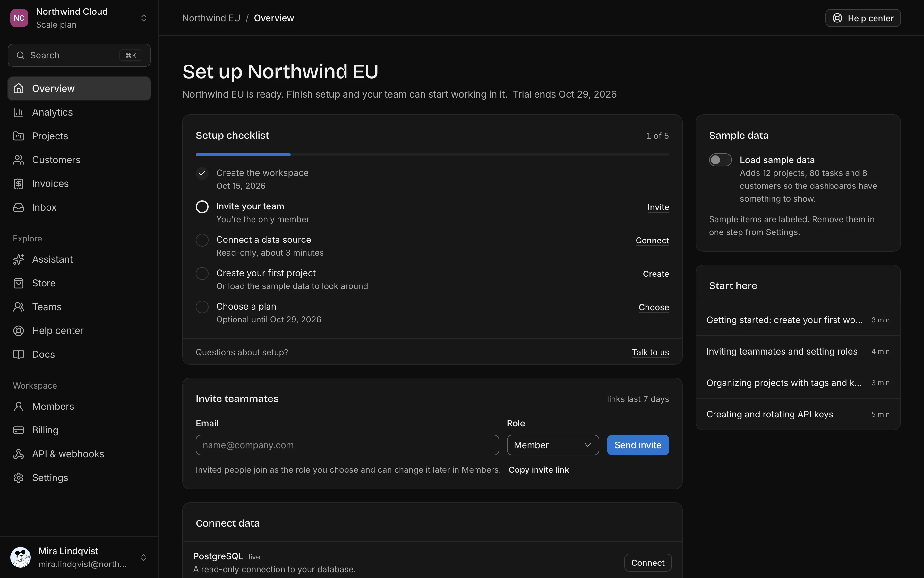924x578 pixels.
Task: Click the sidebar Help center lifebuoy icon
Action: pos(19,331)
